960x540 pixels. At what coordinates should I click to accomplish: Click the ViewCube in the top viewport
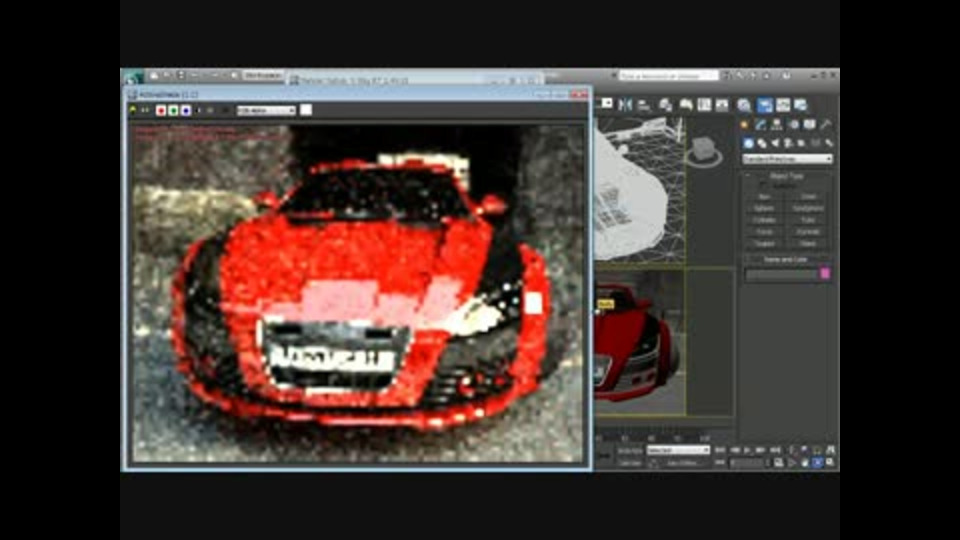click(x=704, y=151)
